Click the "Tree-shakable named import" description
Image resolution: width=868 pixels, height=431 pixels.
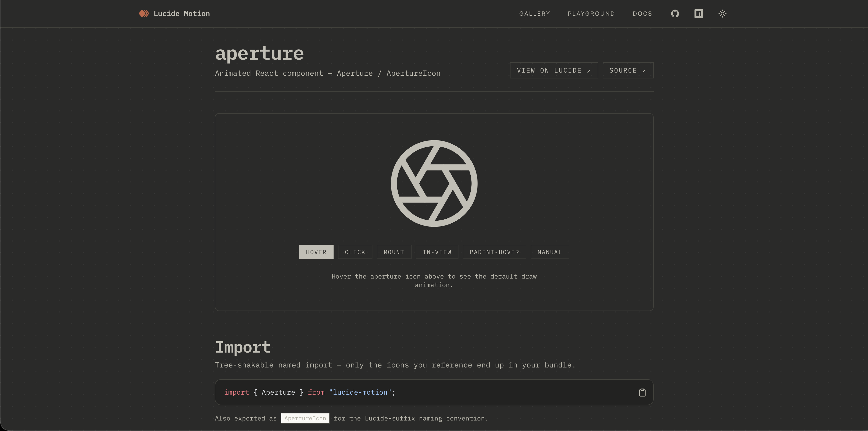(x=395, y=365)
